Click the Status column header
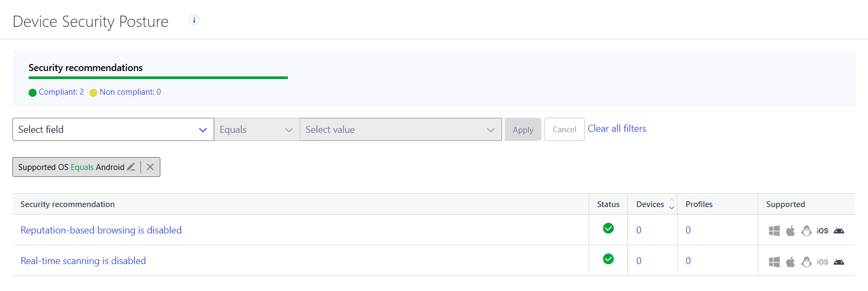The image size is (868, 291). coord(609,204)
